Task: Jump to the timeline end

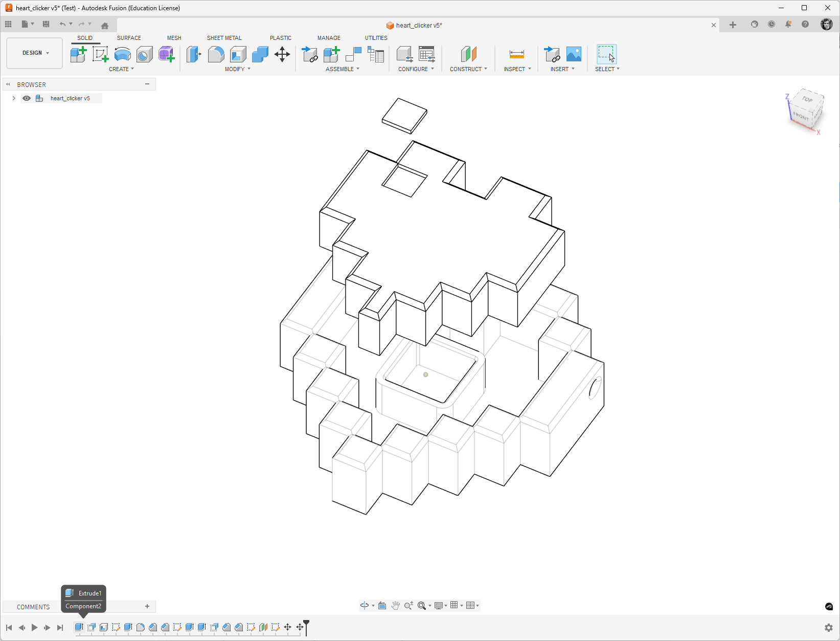Action: [60, 627]
